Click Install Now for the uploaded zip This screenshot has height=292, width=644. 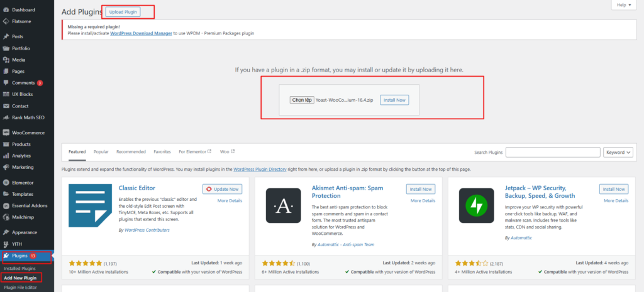[394, 100]
